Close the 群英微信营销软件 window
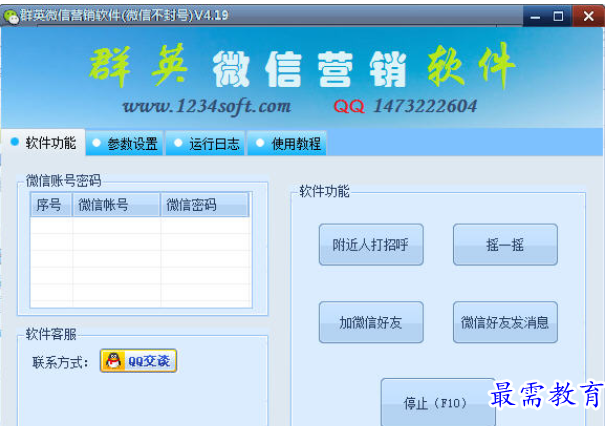This screenshot has width=612, height=426. click(x=589, y=17)
